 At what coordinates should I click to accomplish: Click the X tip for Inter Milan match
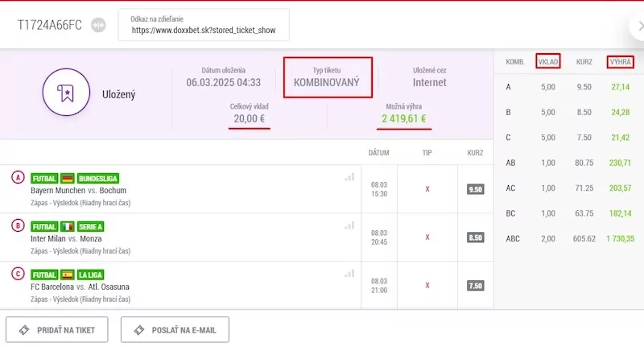427,238
